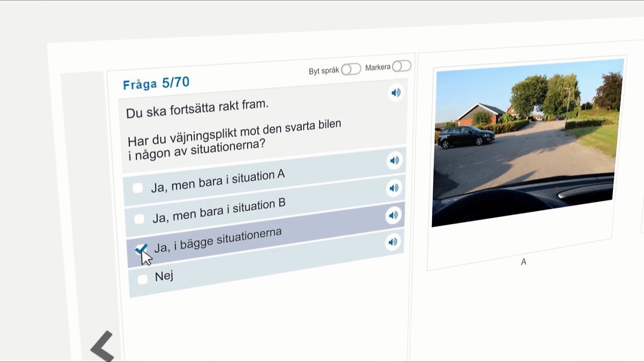Check 'Ja, men bara i situation A'
Screen dimensions: 644x362
[x=137, y=188]
